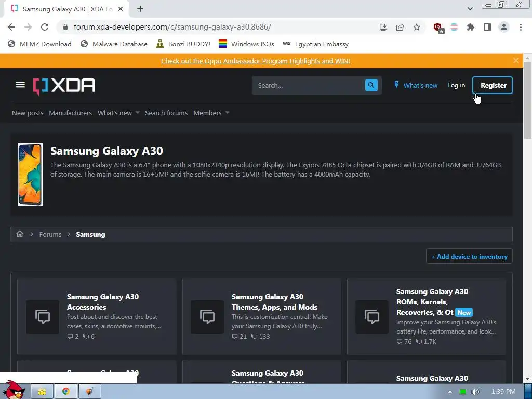Expand the Members nav dropdown
This screenshot has height=399, width=532.
coord(228,113)
